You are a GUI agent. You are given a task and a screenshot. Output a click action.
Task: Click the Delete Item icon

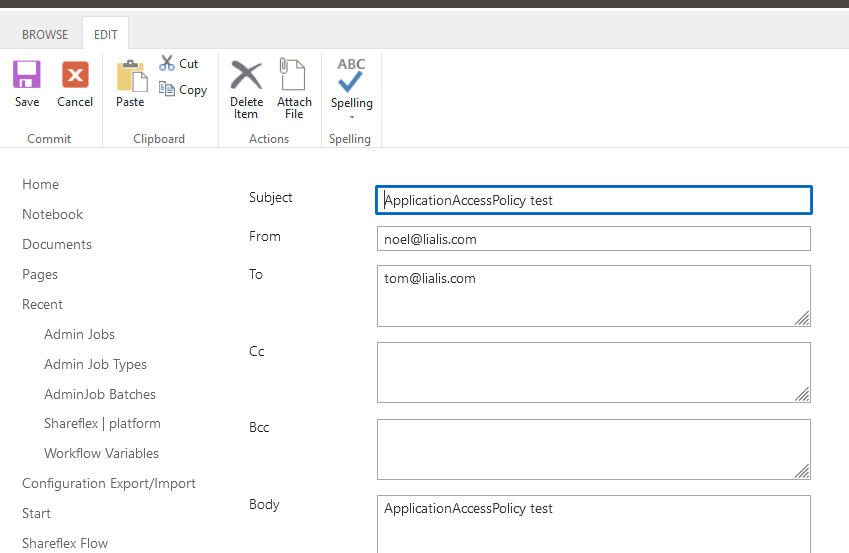pos(246,75)
